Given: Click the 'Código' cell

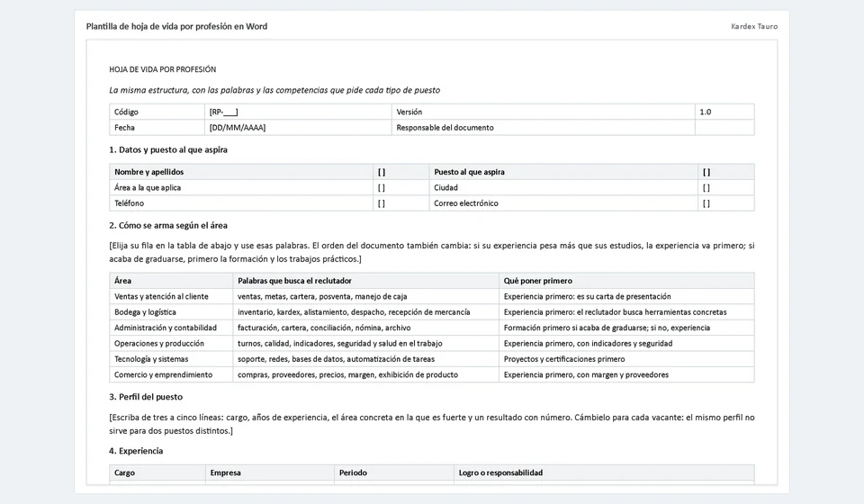Looking at the screenshot, I should pos(157,112).
